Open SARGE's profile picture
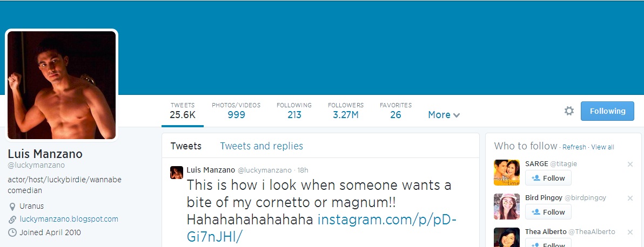Viewport: 644px width, 247px height. [x=507, y=173]
